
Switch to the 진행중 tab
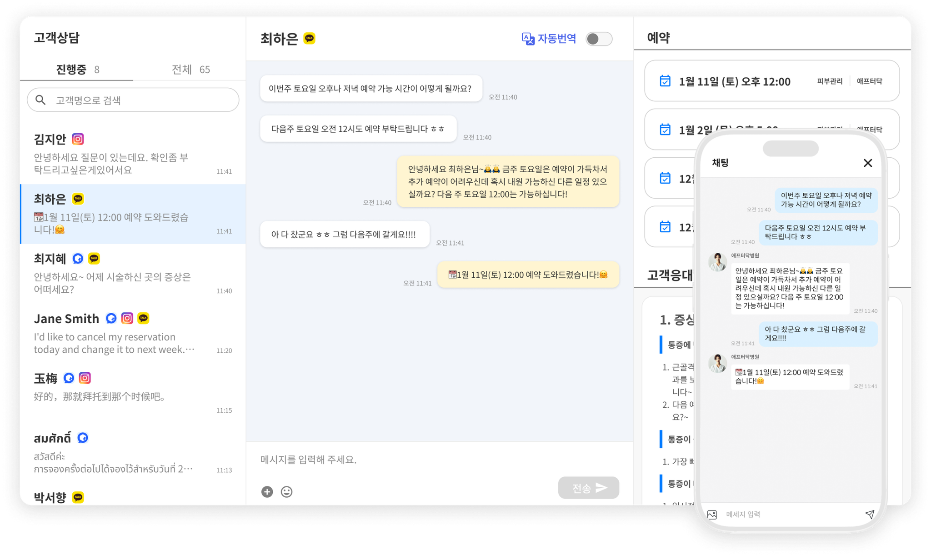coord(77,70)
